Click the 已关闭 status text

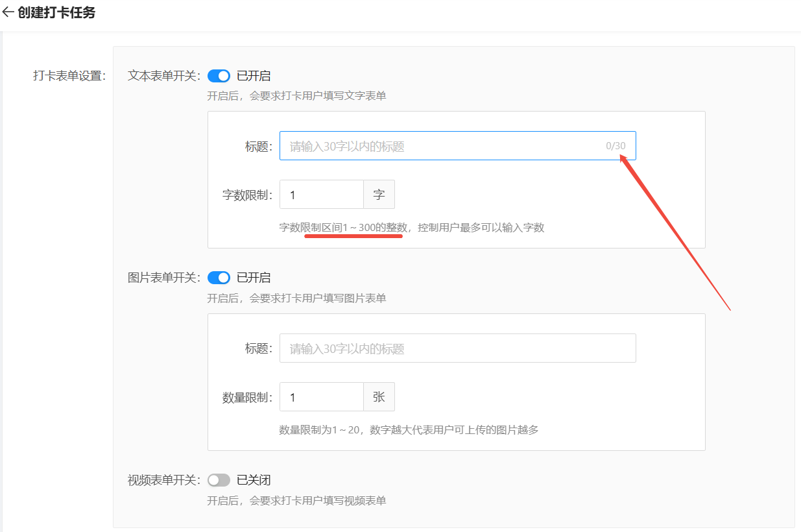click(x=254, y=480)
